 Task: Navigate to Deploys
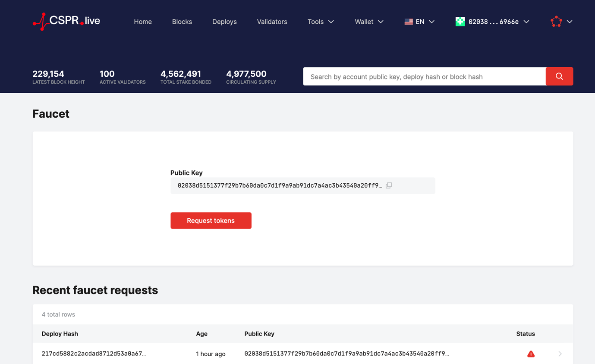(224, 22)
